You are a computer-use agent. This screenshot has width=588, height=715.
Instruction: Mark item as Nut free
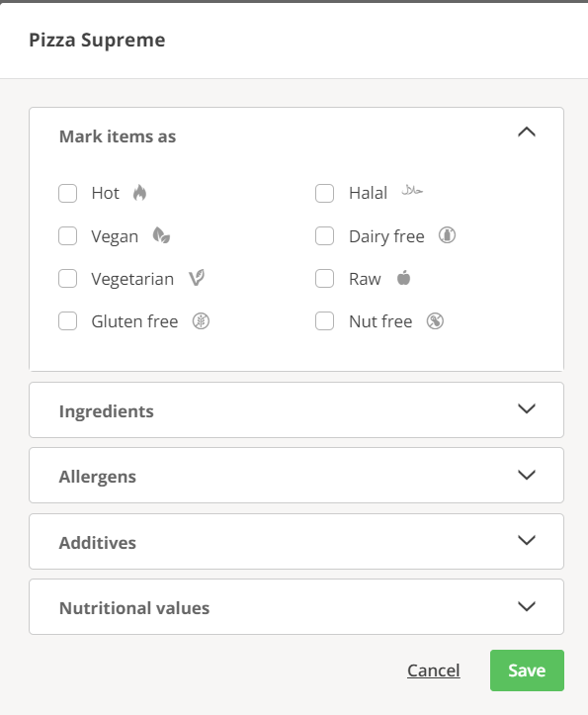click(324, 321)
